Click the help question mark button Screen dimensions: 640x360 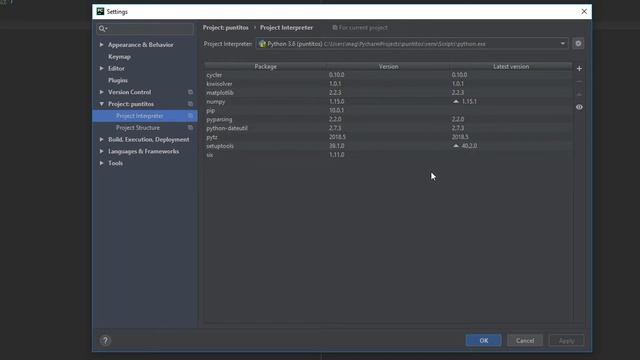105,340
